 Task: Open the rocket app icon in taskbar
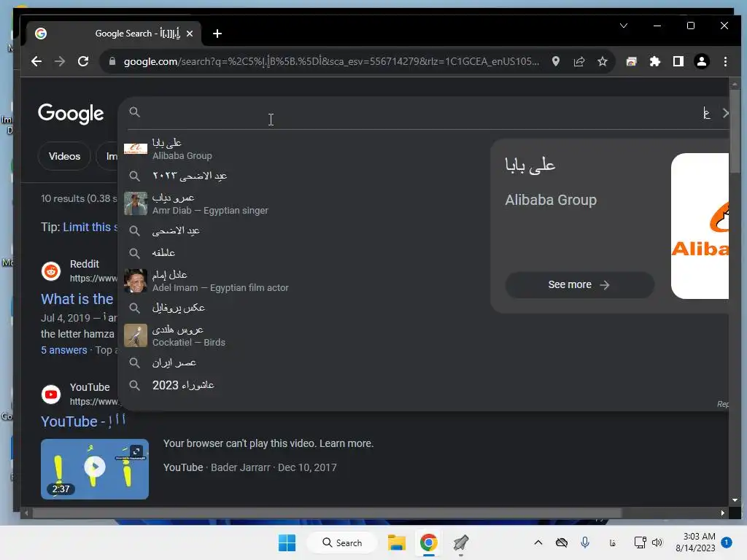pos(461,542)
